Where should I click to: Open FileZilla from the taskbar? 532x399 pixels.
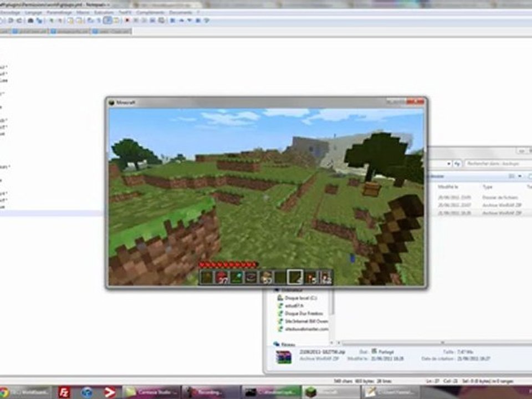point(64,392)
